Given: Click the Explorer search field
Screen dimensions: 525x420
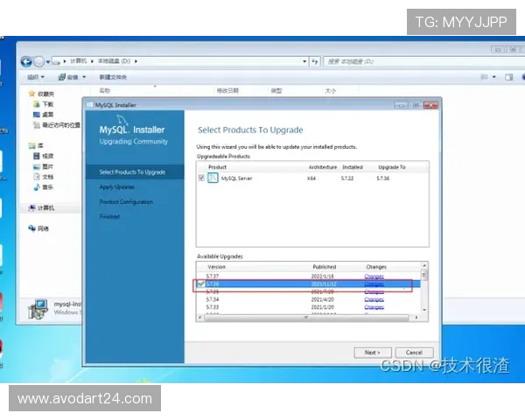Looking at the screenshot, I should click(x=423, y=61).
